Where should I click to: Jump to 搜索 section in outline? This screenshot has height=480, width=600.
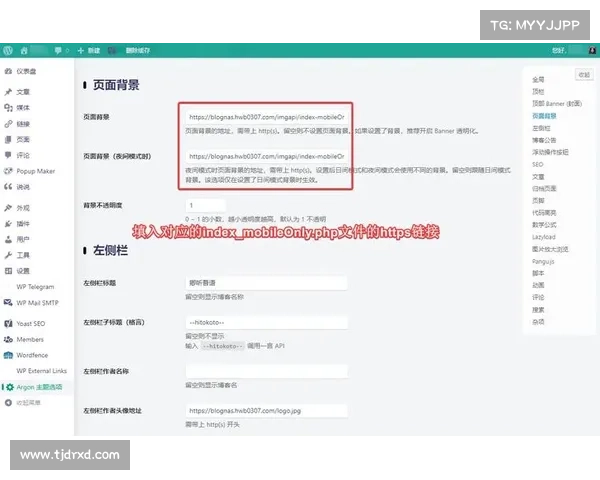coord(538,310)
